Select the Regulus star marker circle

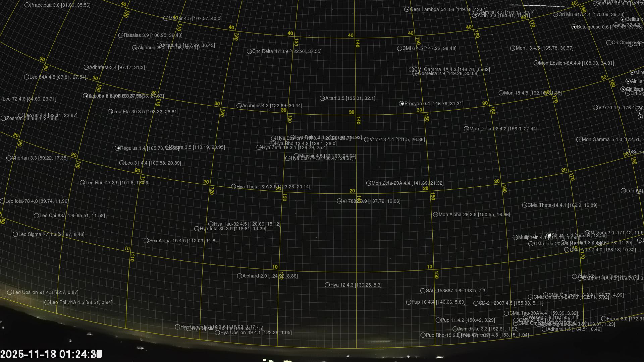(117, 148)
